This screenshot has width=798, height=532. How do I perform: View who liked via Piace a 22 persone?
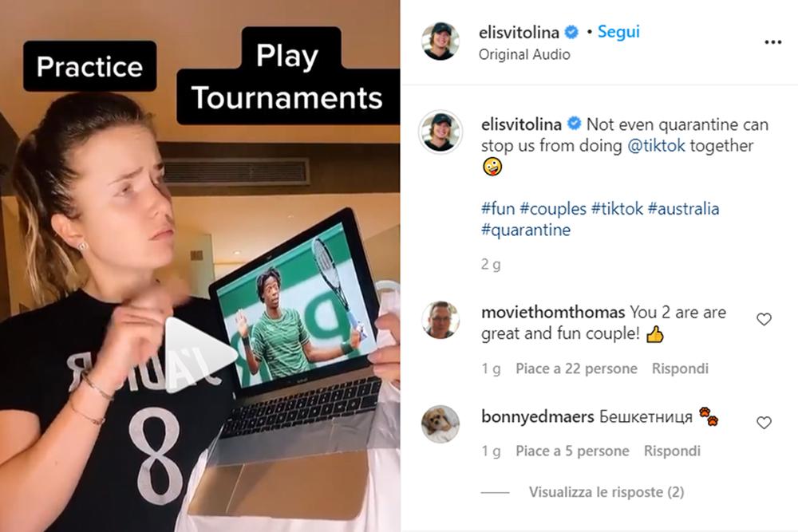tap(576, 368)
